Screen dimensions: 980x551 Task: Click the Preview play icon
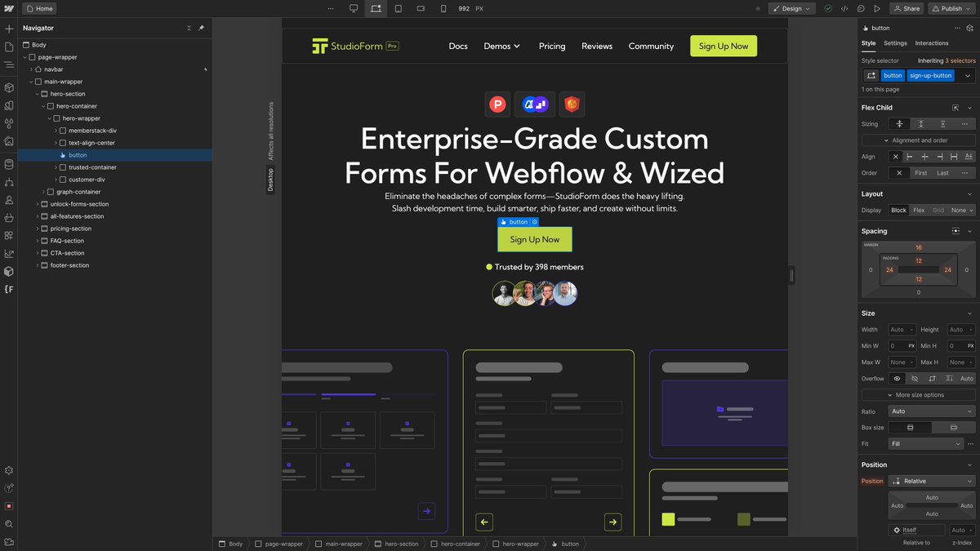click(x=877, y=8)
